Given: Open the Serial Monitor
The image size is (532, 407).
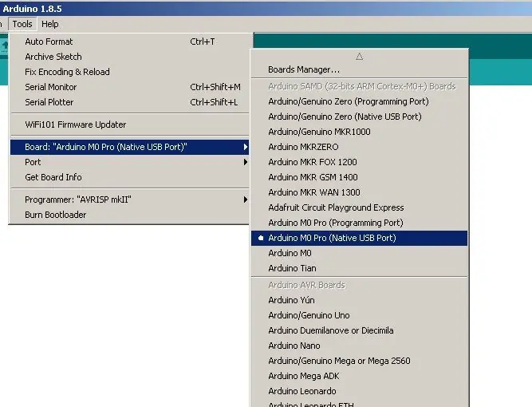Looking at the screenshot, I should coord(129,87).
